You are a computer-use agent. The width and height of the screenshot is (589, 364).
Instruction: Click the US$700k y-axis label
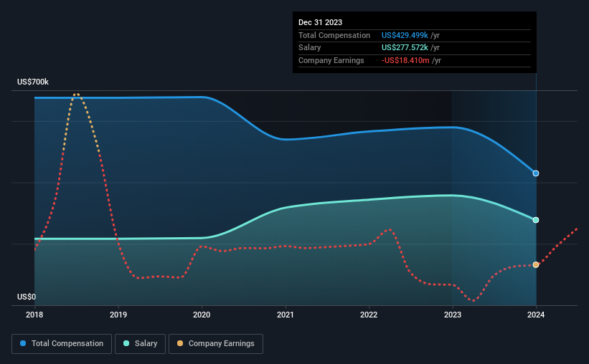point(33,82)
